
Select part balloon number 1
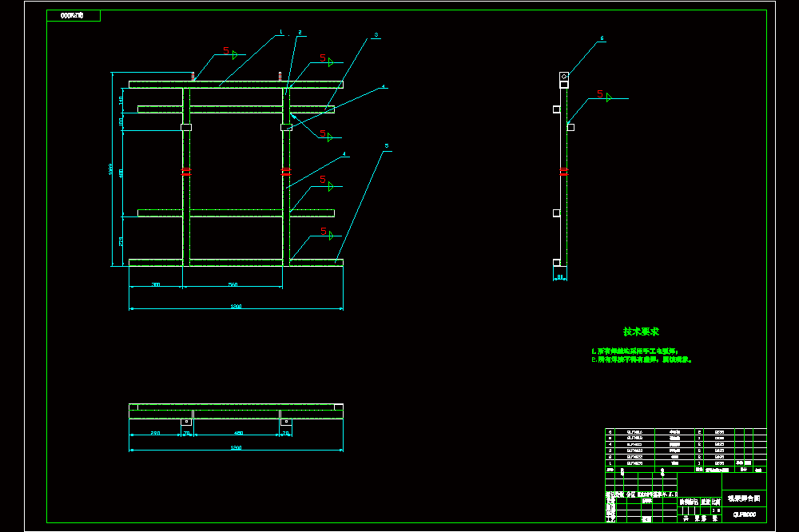click(x=281, y=32)
